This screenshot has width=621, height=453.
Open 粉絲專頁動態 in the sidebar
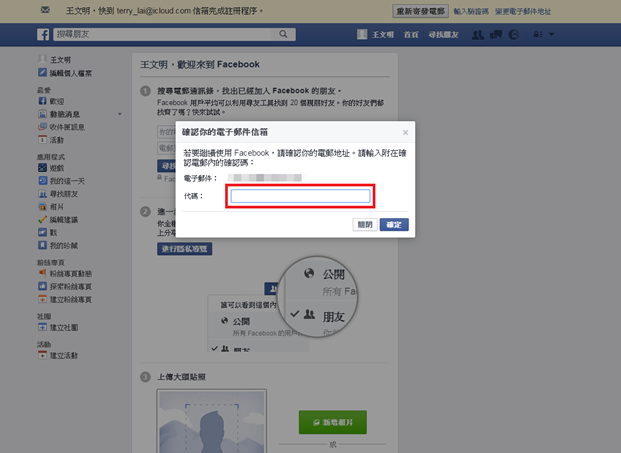click(65, 274)
